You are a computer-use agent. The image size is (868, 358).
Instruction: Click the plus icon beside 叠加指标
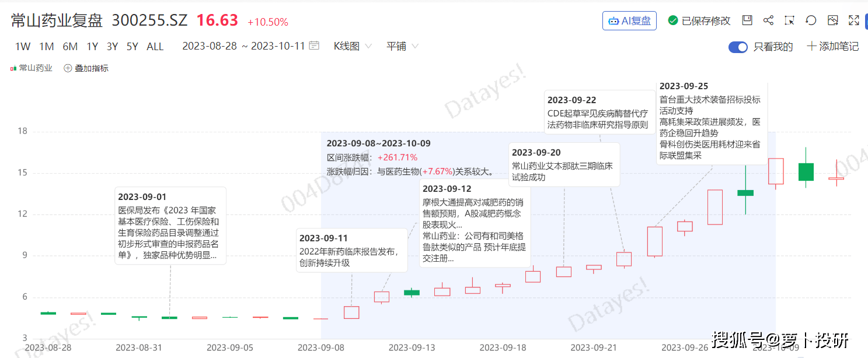click(68, 68)
